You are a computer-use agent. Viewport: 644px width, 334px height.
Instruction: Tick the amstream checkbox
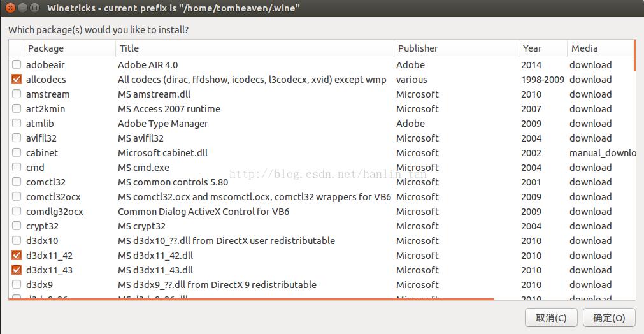click(x=17, y=94)
